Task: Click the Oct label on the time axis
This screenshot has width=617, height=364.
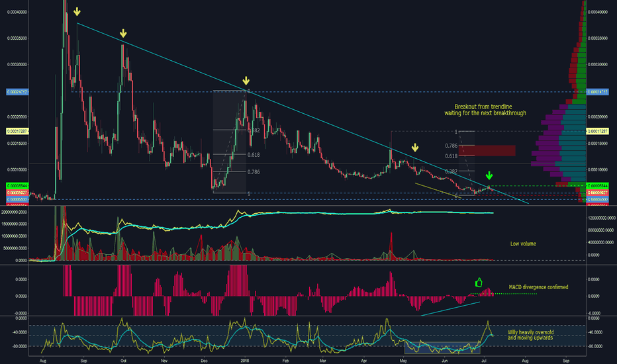Action: 123,361
